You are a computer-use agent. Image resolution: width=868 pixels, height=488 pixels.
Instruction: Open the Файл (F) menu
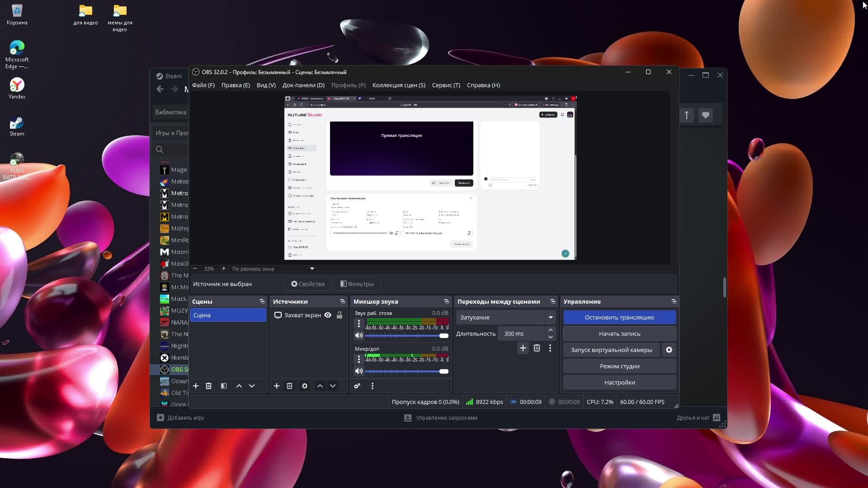[x=203, y=85]
